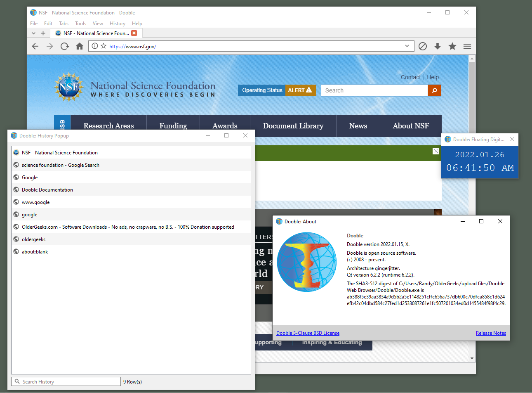532x393 pixels.
Task: Click the page scrollbar down arrow
Action: coord(472,358)
